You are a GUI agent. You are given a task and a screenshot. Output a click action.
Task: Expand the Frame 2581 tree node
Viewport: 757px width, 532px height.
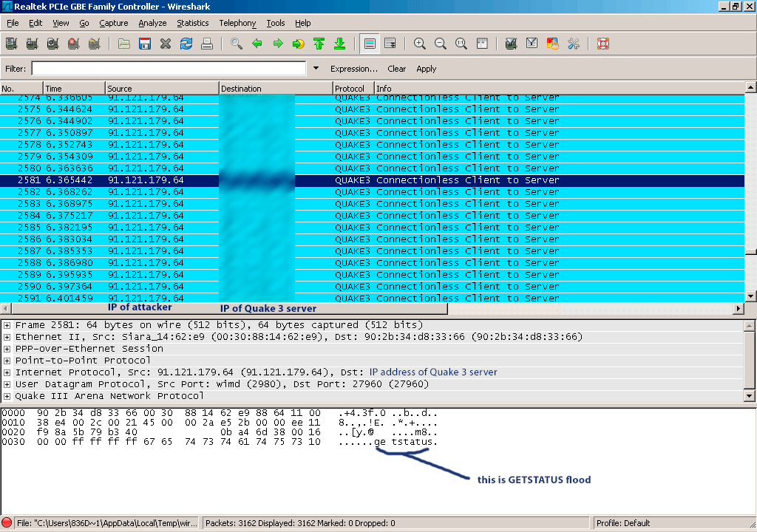[x=7, y=325]
